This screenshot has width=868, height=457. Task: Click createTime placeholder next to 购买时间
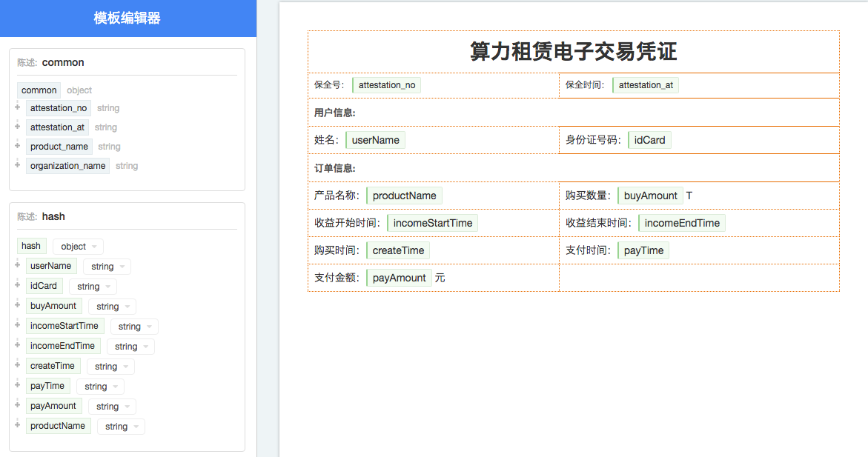[x=398, y=250]
